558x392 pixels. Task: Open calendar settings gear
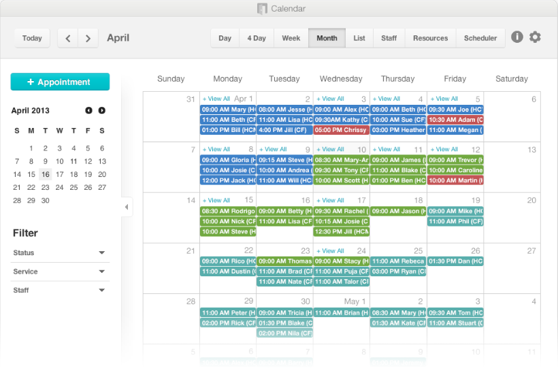coord(535,37)
